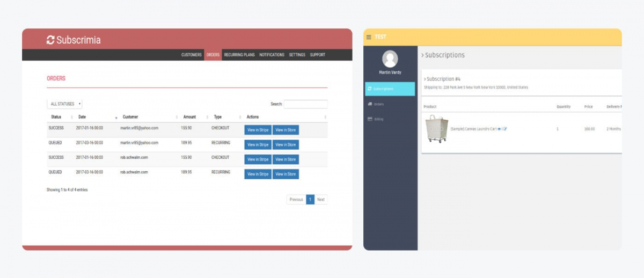Click the TEST store title
This screenshot has width=644, height=278.
coord(380,37)
